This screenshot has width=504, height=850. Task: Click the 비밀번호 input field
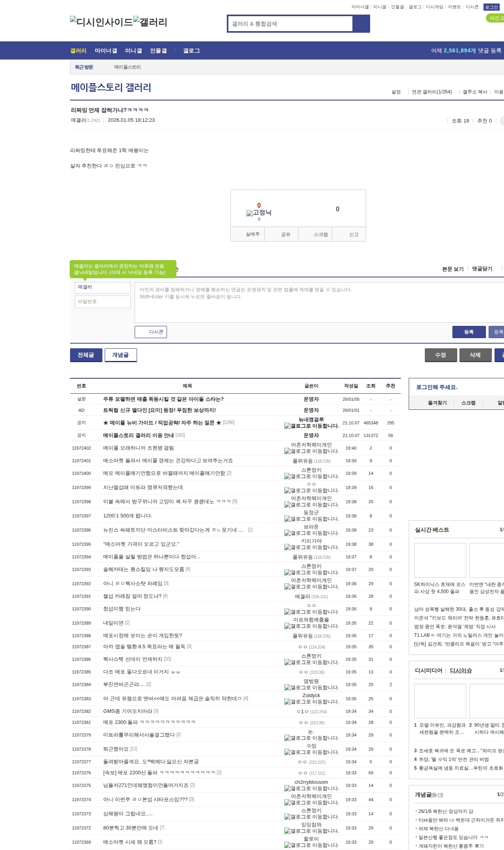[103, 301]
